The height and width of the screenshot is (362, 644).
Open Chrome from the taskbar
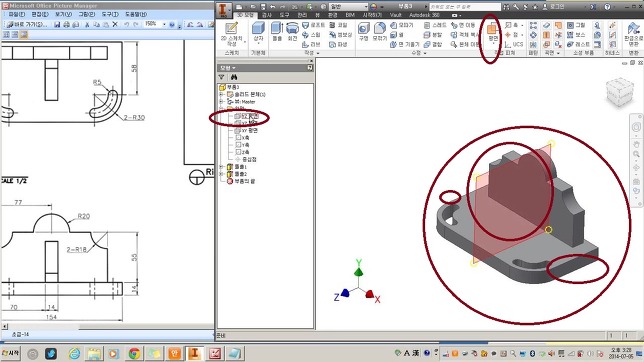click(134, 353)
